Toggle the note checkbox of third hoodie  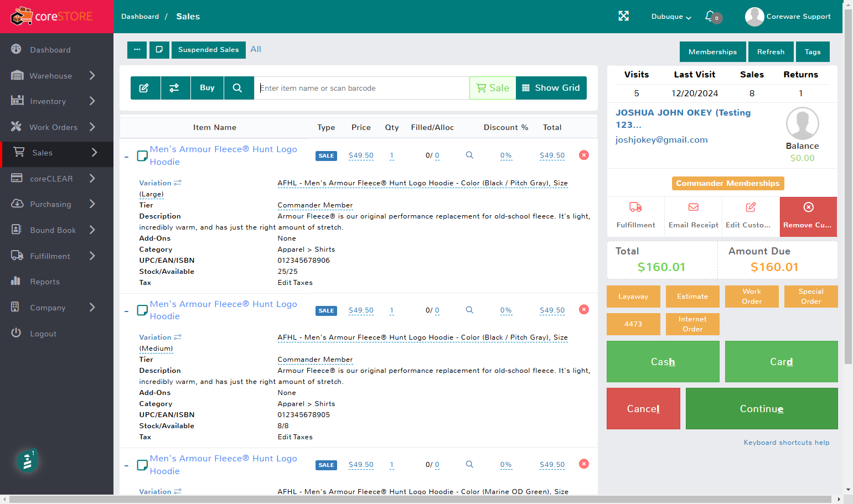(x=142, y=465)
